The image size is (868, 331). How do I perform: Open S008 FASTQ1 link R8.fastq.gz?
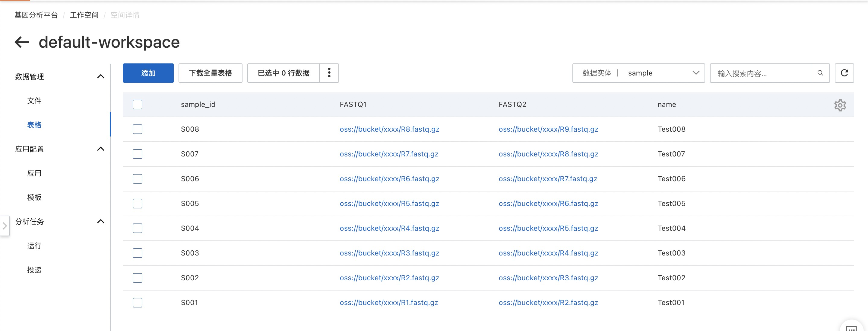pyautogui.click(x=389, y=129)
